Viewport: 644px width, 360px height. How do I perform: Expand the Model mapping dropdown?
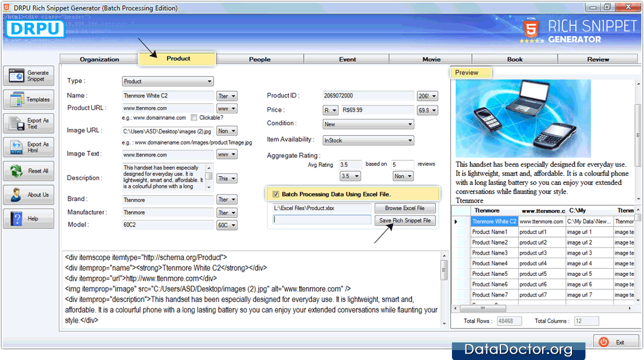click(227, 225)
